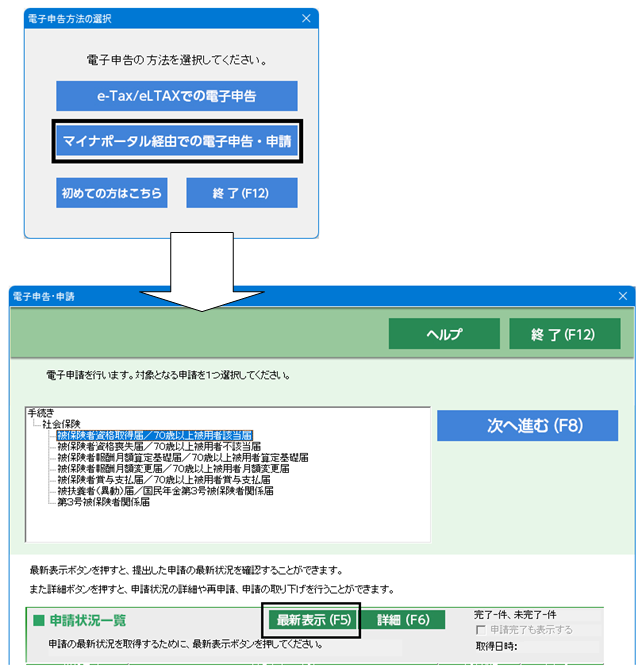Click green 終了 (F12) button

point(564,333)
